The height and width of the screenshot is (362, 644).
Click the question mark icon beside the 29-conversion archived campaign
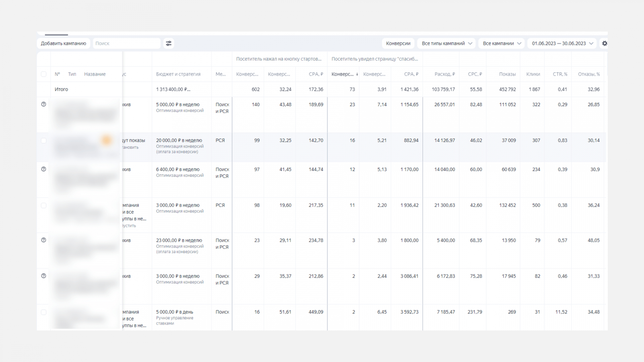coord(44,276)
